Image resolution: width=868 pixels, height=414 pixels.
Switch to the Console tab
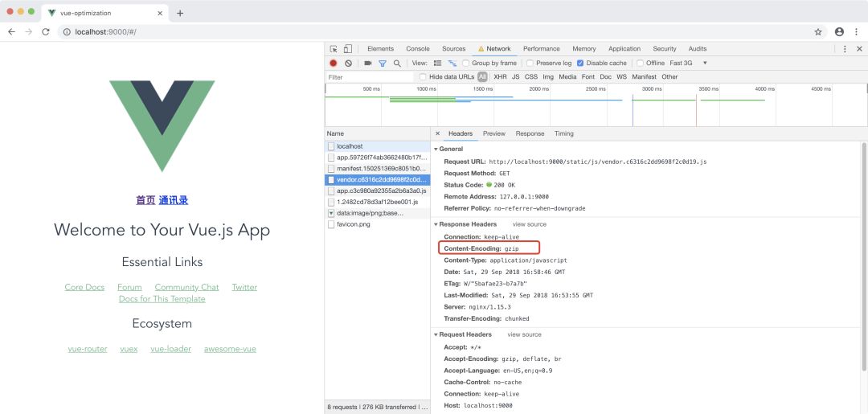(x=417, y=49)
